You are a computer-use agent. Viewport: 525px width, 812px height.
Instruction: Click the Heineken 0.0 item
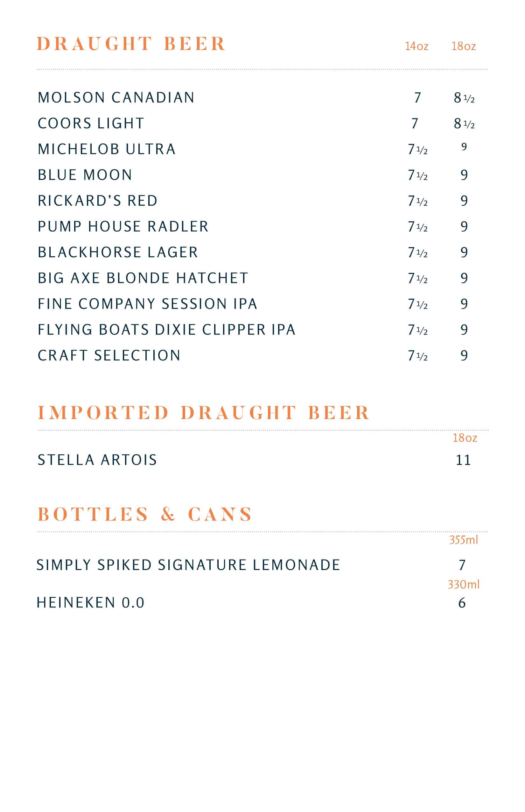pyautogui.click(x=91, y=602)
